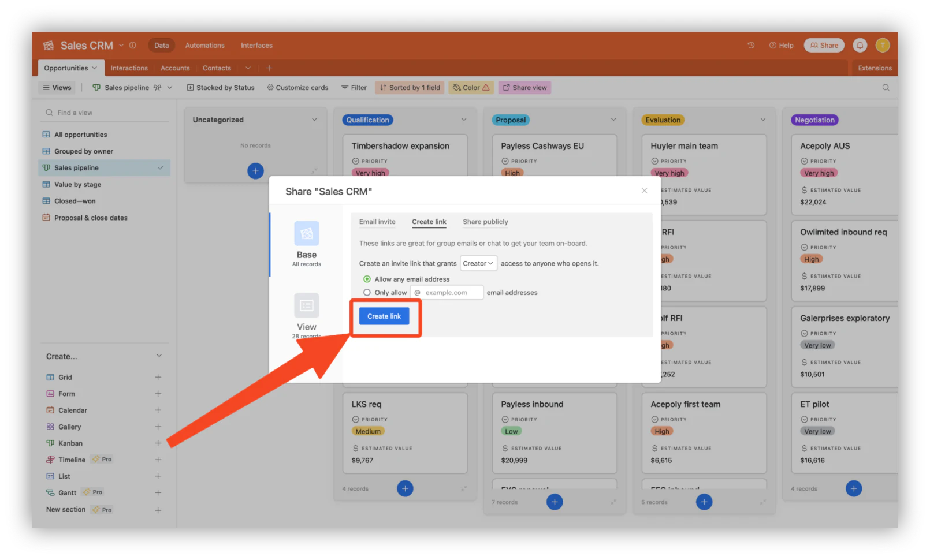Screen dimensions: 930x560
Task: Select the View sharing option icon
Action: tap(307, 305)
